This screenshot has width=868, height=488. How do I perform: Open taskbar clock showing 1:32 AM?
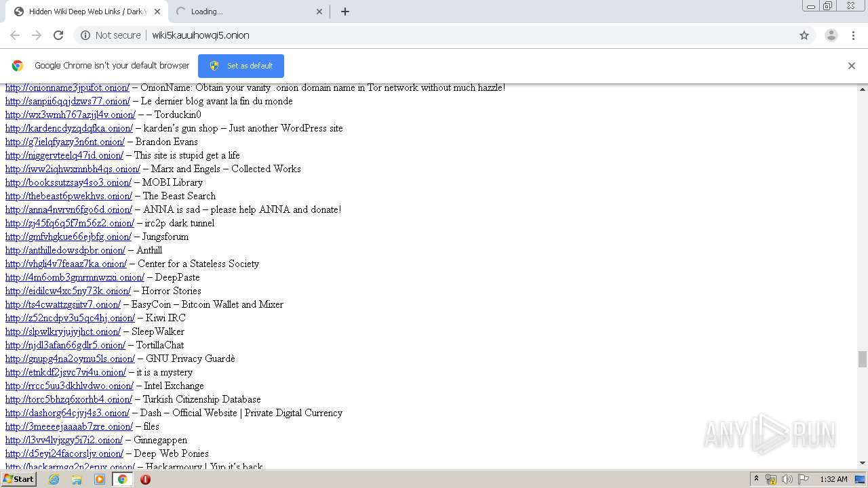point(833,479)
